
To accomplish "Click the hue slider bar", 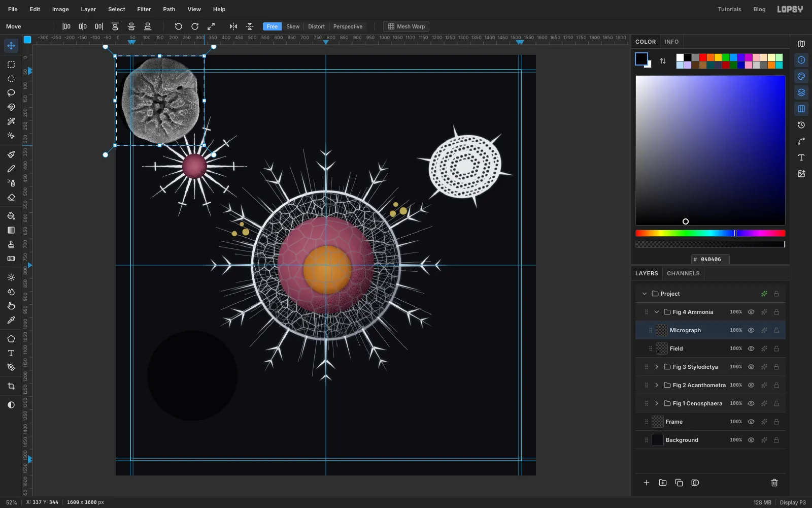I will pyautogui.click(x=710, y=233).
